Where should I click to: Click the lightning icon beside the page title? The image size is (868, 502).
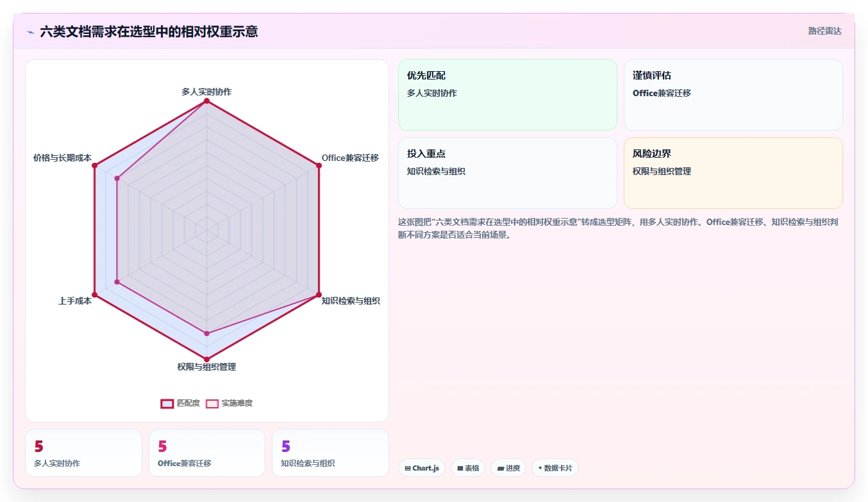pos(31,32)
